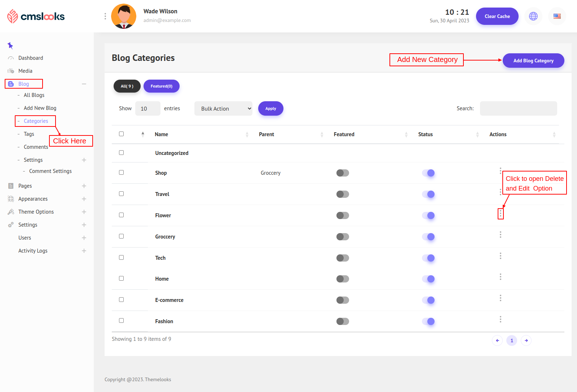
Task: Disable Status toggle for Travel category
Action: 428,194
